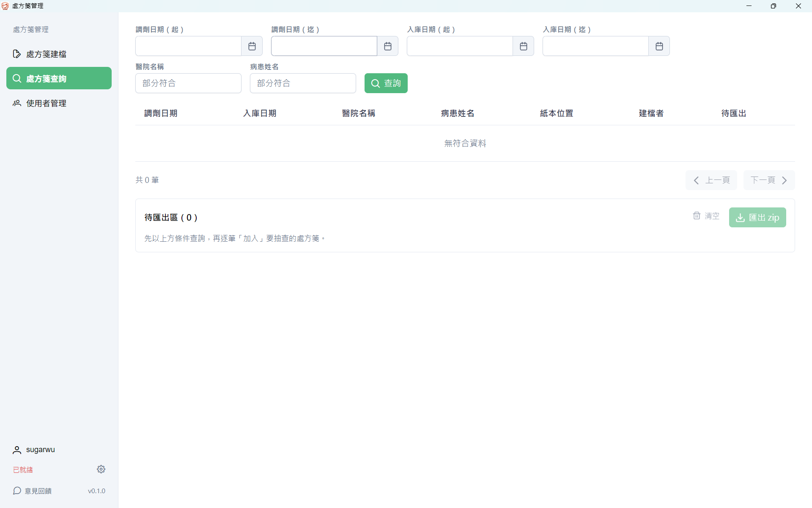Focus the 入庫日期（起）date input
The image size is (812, 508).
(460, 46)
